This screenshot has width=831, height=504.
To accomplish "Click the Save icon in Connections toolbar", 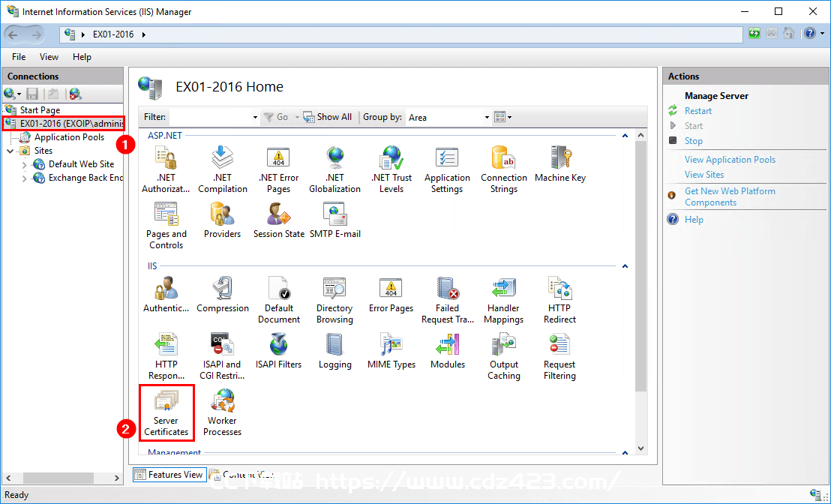I will (x=32, y=94).
